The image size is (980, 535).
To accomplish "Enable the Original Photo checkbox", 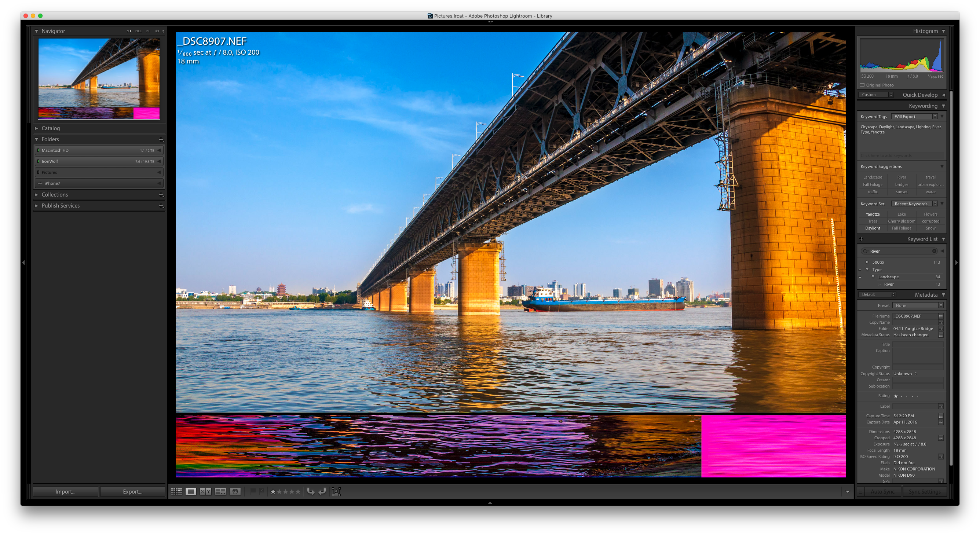I will tap(862, 85).
